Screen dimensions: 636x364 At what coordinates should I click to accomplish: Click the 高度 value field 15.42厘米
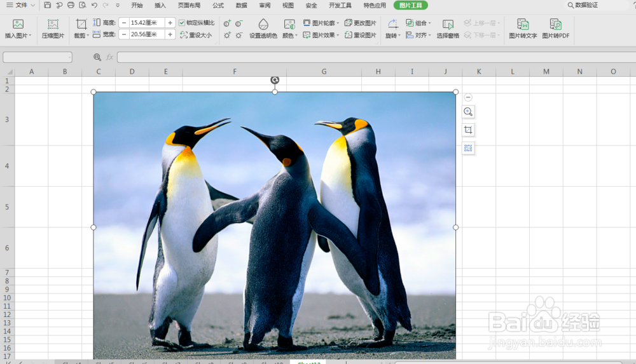[146, 23]
